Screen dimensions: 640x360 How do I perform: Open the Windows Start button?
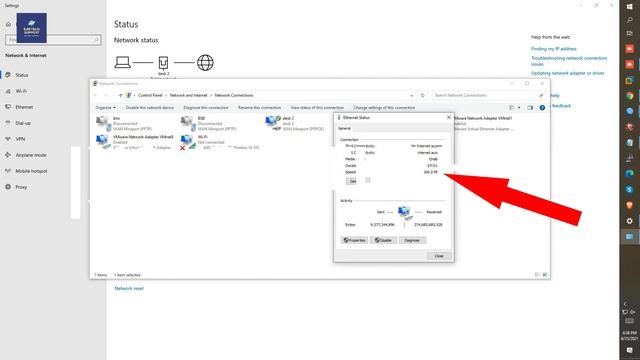pos(629,7)
